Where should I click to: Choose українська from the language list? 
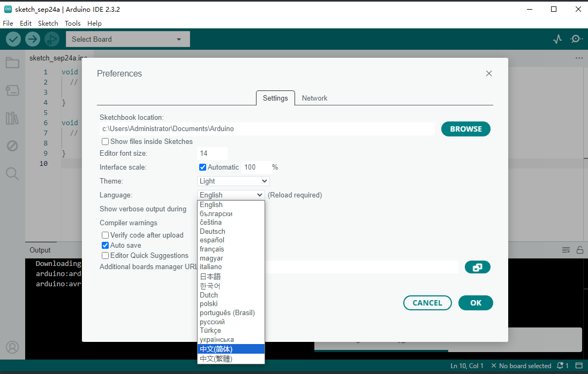click(231, 340)
